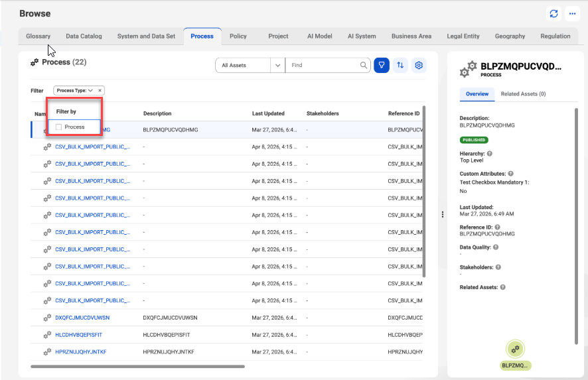Open the Geography tab

click(510, 36)
